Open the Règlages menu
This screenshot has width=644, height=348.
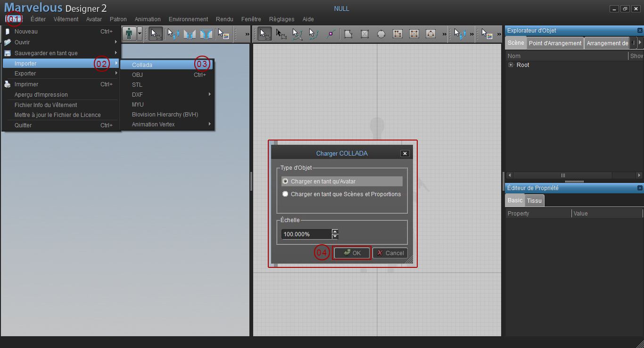281,19
